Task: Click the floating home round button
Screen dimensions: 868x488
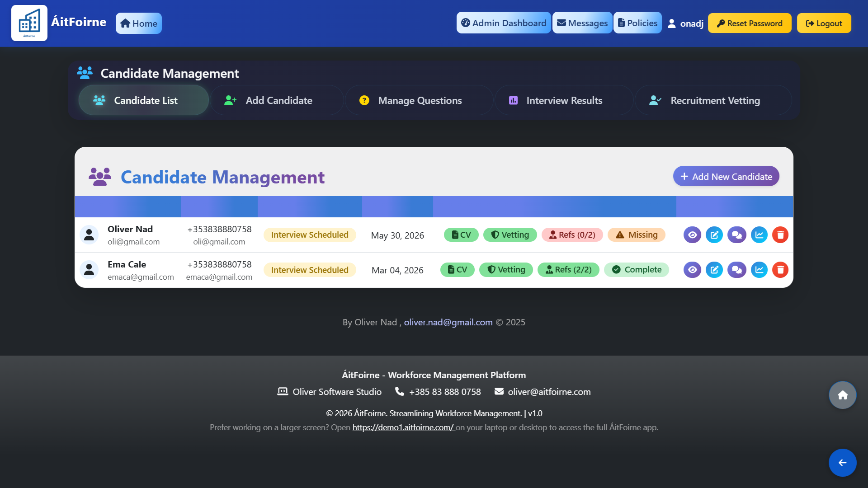Action: pyautogui.click(x=842, y=395)
